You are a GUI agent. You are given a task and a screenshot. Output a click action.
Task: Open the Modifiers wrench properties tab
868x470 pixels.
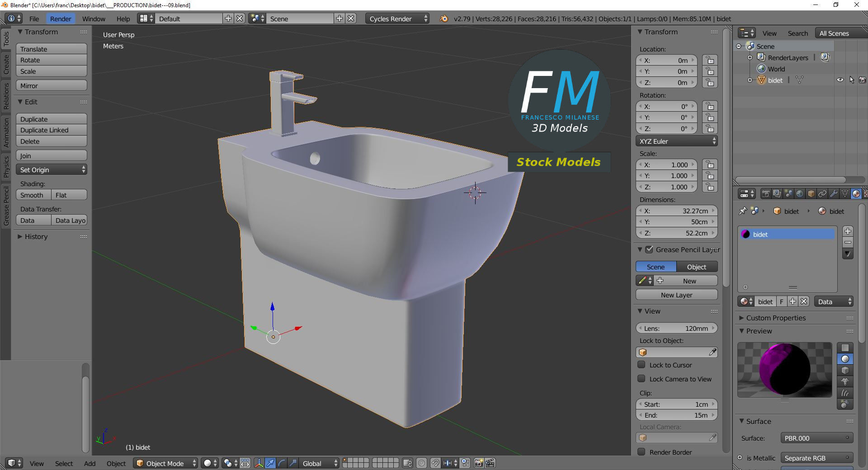click(x=834, y=194)
